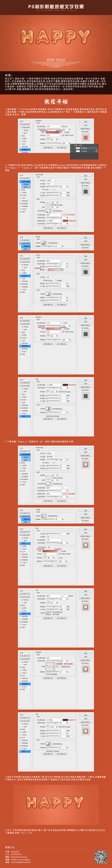The image size is (112, 868).
Task: Open blend mode dropdown in Outer Glow dialog
Action: tap(54, 596)
